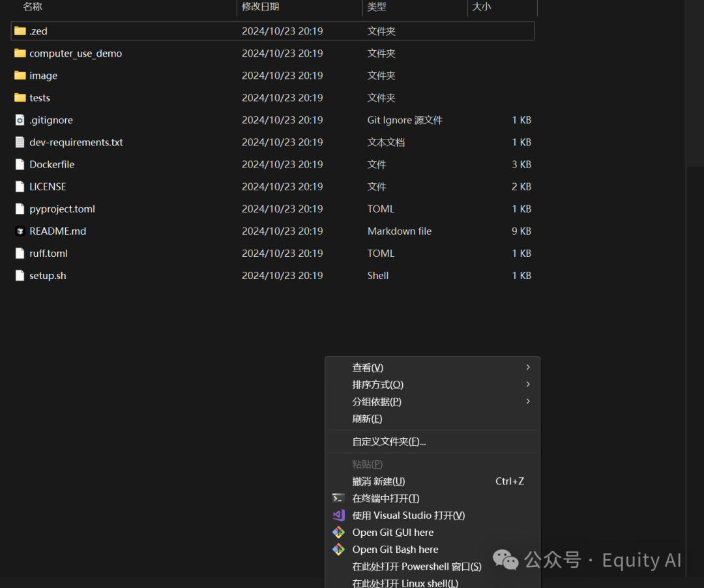Select the tests folder name

click(40, 98)
